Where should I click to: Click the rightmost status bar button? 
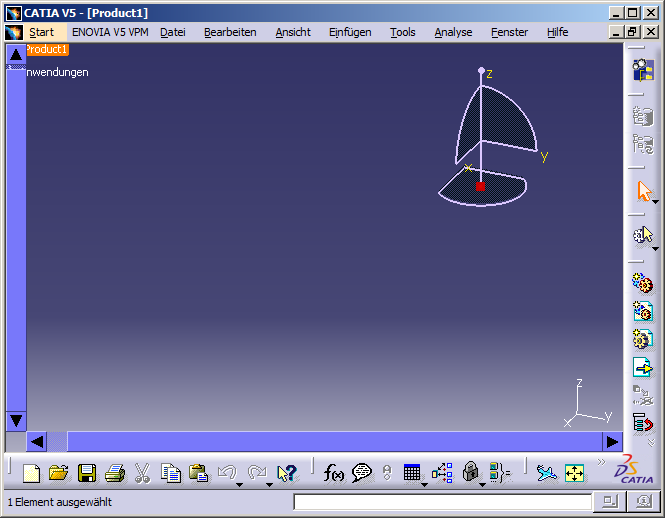643,502
